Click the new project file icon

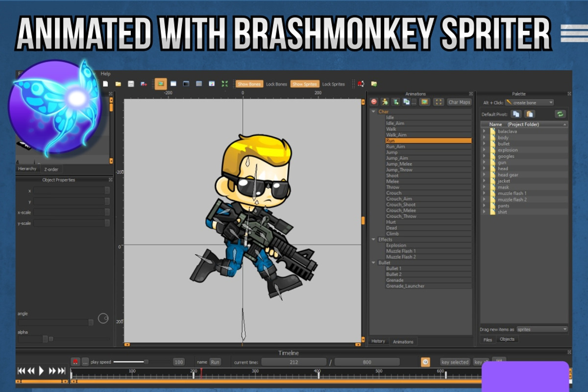pos(105,84)
